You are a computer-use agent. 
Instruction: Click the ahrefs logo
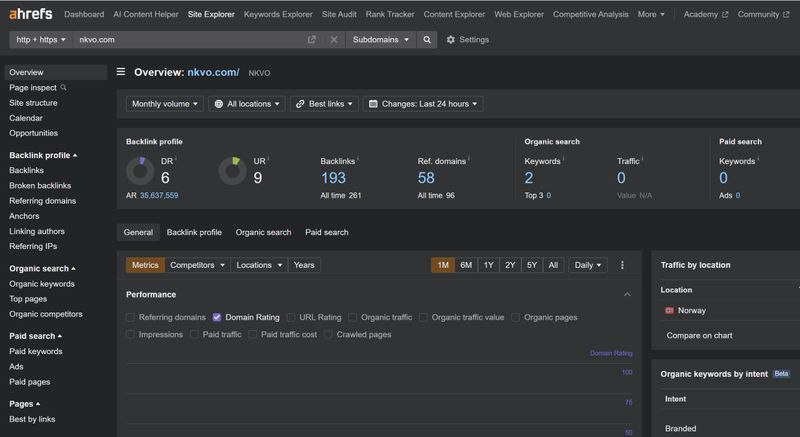(31, 14)
